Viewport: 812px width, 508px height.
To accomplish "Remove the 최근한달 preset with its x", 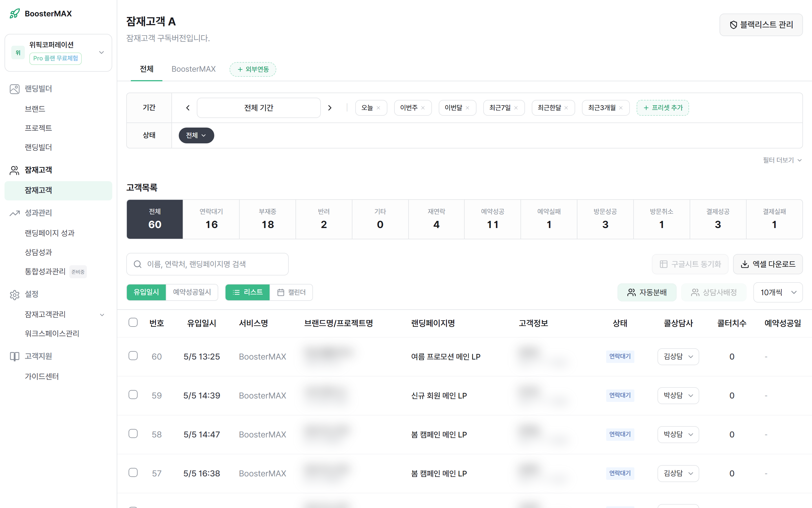I will [566, 108].
